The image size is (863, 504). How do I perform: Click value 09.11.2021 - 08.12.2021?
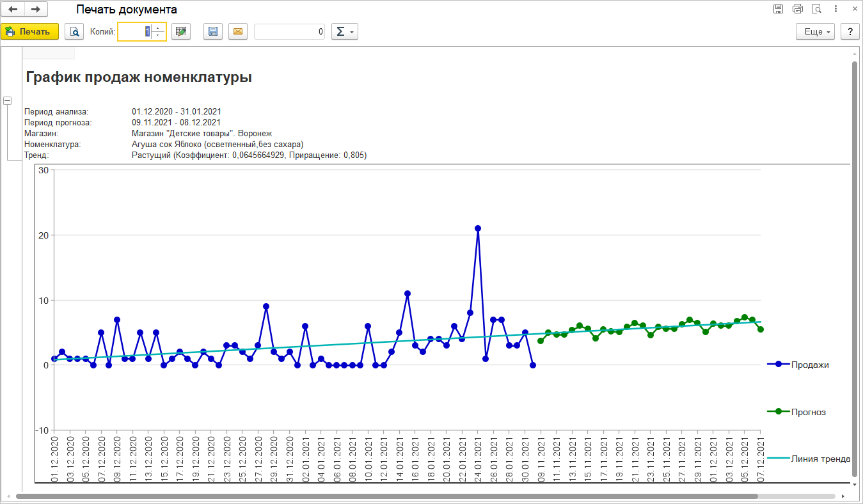(x=177, y=122)
